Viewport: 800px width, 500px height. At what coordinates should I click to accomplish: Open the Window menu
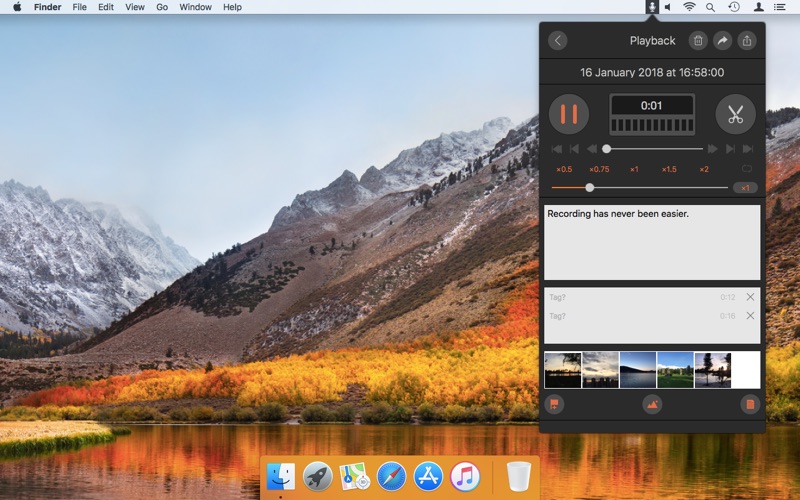(x=195, y=7)
